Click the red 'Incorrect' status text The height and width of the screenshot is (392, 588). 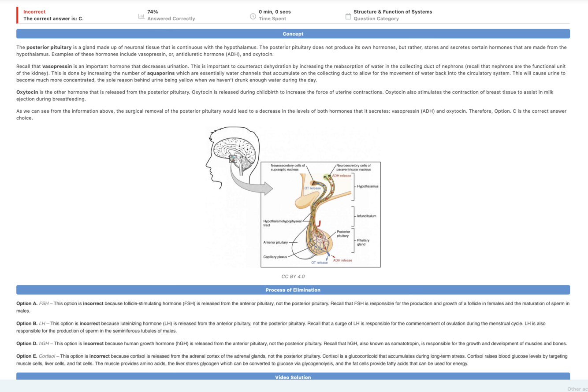[x=34, y=12]
